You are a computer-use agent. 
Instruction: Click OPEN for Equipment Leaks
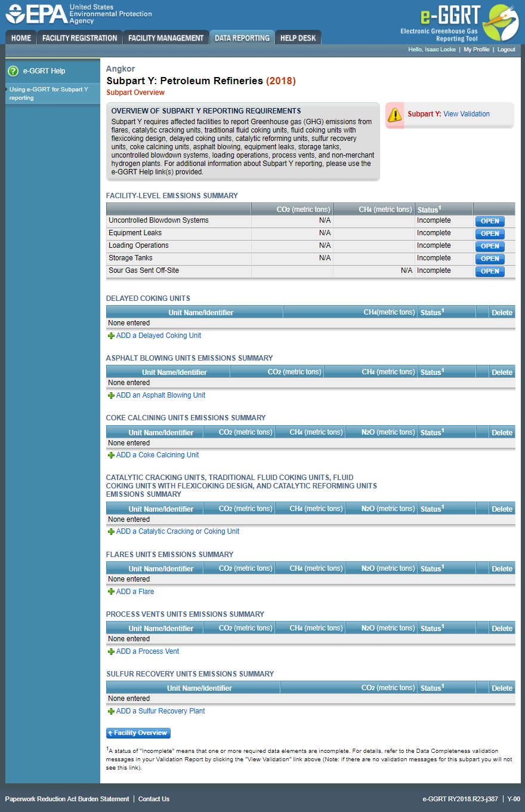[x=490, y=233]
